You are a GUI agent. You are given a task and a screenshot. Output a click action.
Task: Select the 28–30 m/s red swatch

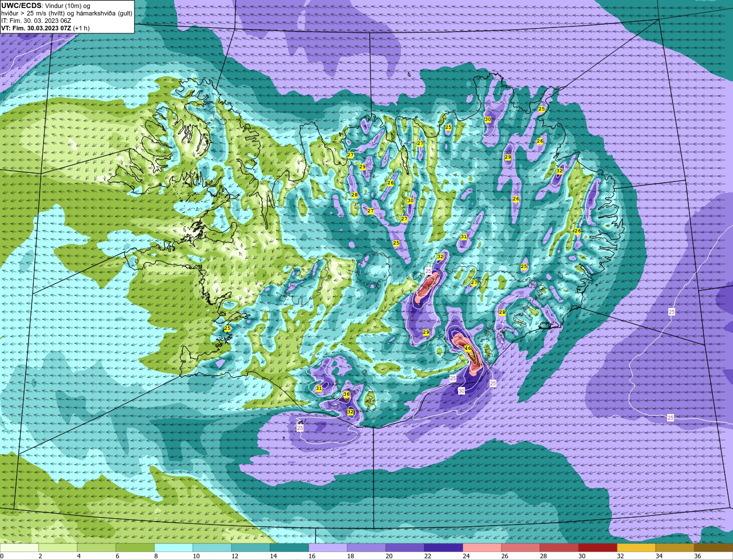559,547
